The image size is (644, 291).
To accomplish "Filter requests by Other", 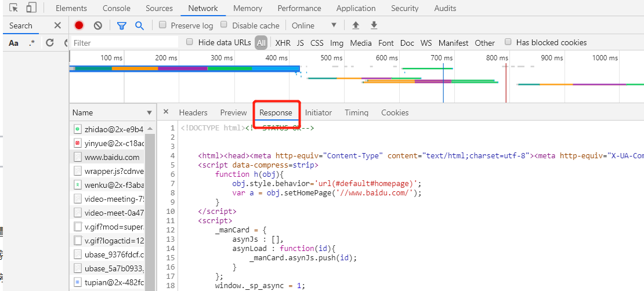I will 484,43.
